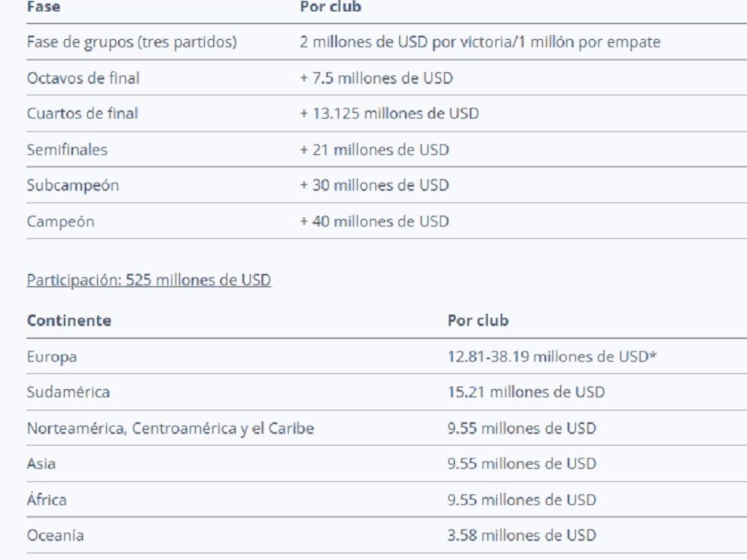This screenshot has width=747, height=560.
Task: Select the + 13.125 millones de USD value
Action: tap(389, 114)
